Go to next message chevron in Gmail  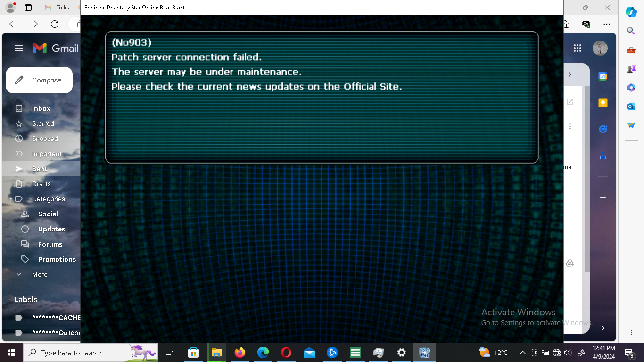coord(570,74)
